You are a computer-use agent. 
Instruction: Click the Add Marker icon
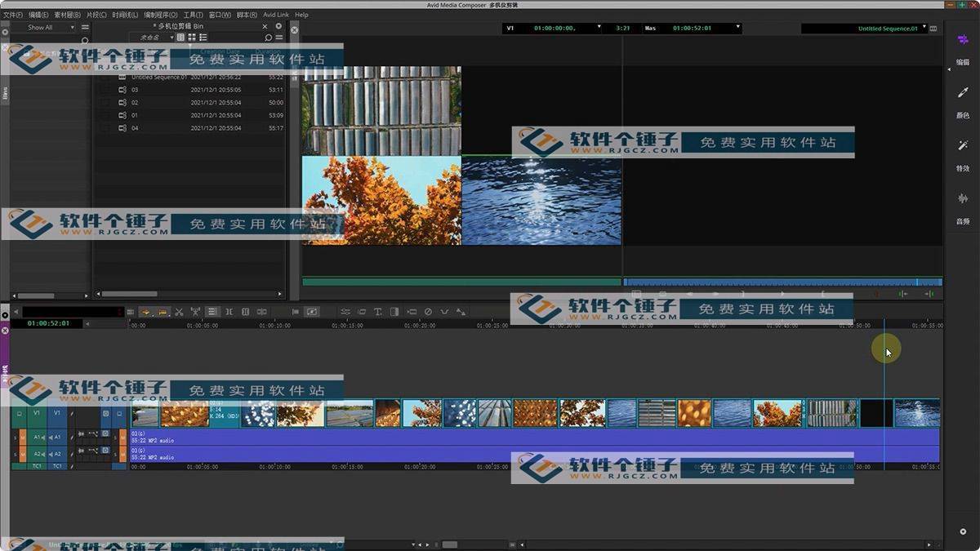(x=295, y=311)
